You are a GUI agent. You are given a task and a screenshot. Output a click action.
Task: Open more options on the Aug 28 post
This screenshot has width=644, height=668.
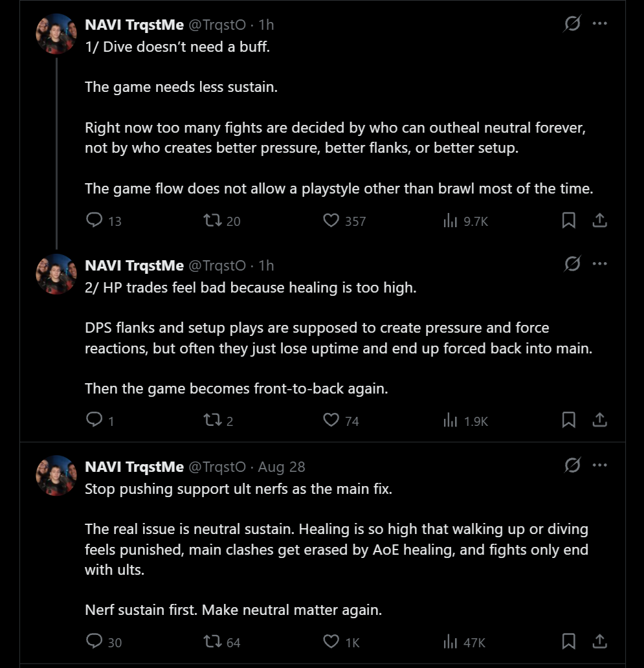pyautogui.click(x=600, y=465)
